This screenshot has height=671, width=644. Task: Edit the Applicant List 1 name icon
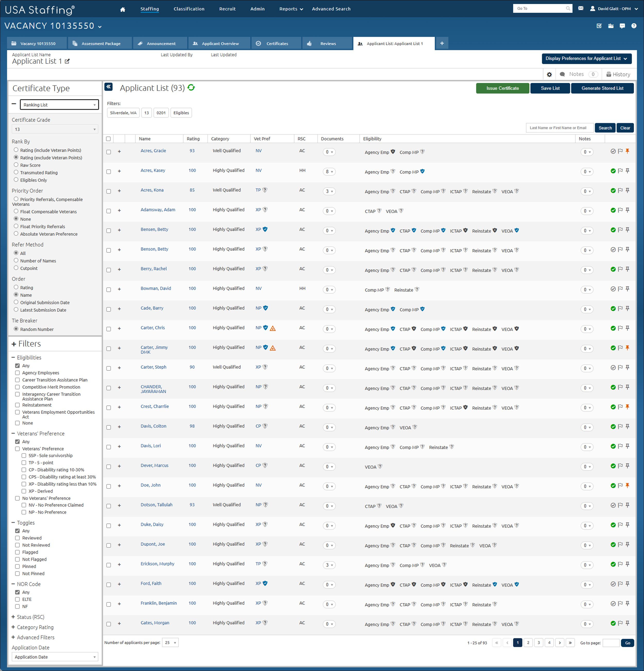tap(67, 61)
